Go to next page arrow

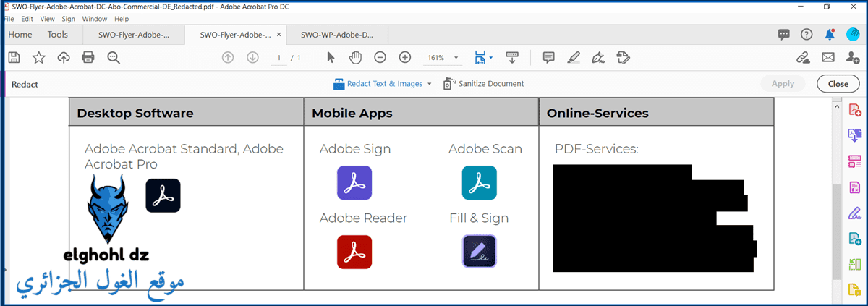click(252, 57)
